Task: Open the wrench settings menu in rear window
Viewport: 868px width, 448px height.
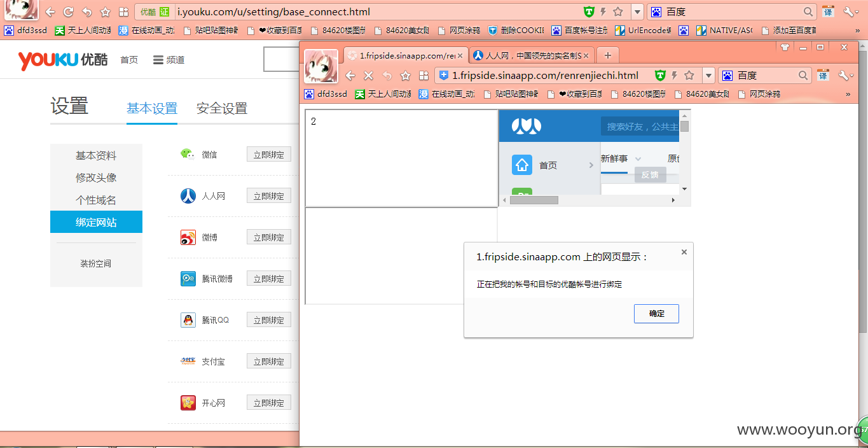Action: pos(851,11)
